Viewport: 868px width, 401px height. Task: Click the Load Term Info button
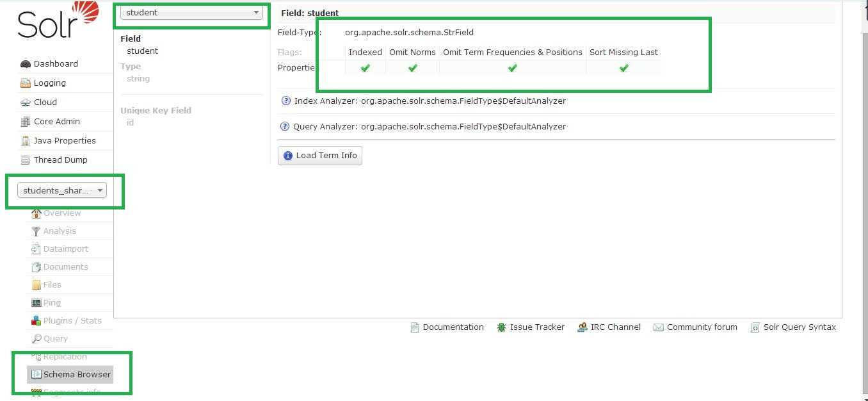[x=320, y=156]
